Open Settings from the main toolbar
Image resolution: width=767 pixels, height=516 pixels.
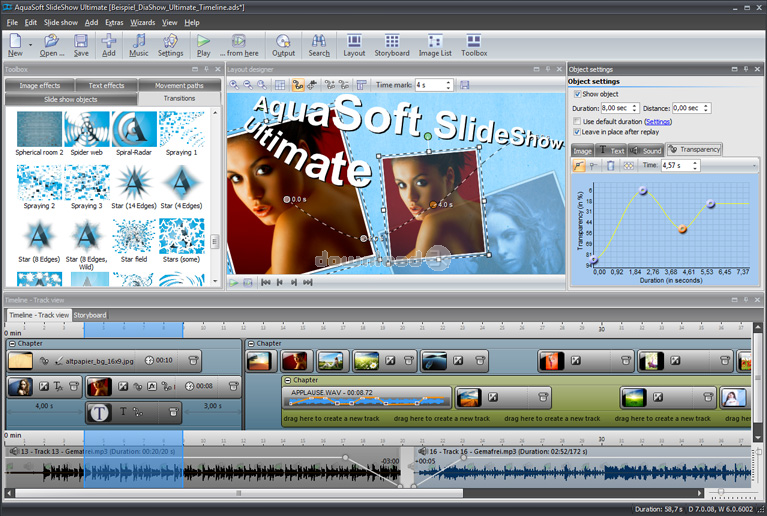pyautogui.click(x=170, y=45)
